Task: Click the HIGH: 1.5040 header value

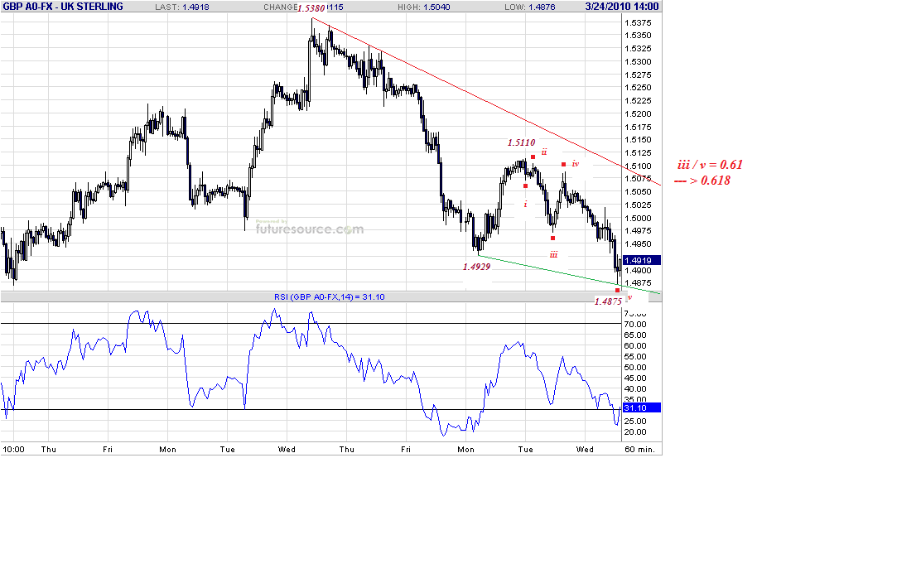Action: (423, 7)
